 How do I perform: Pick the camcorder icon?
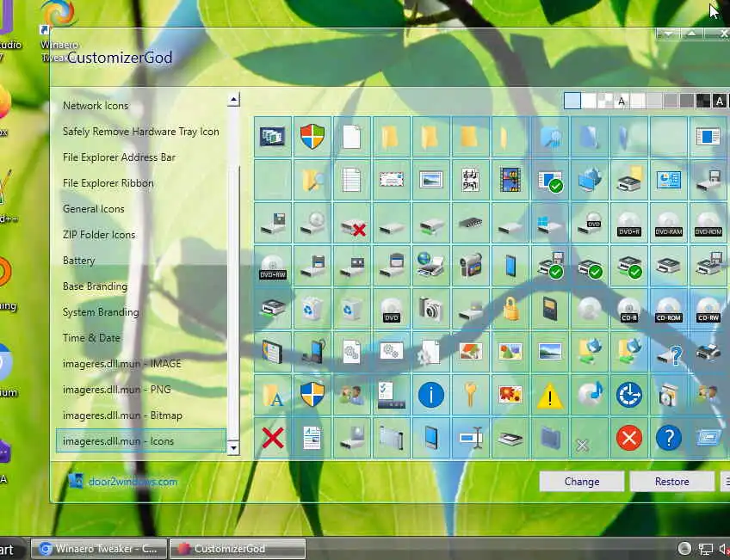(471, 266)
